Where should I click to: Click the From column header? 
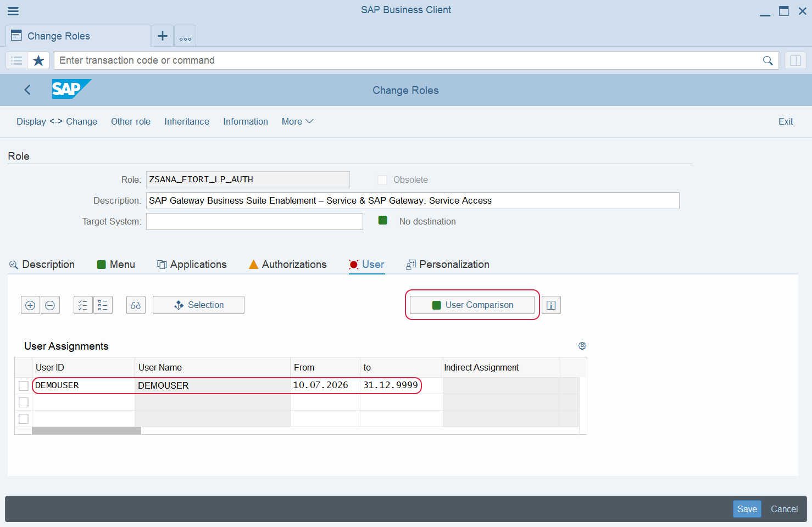[325, 367]
